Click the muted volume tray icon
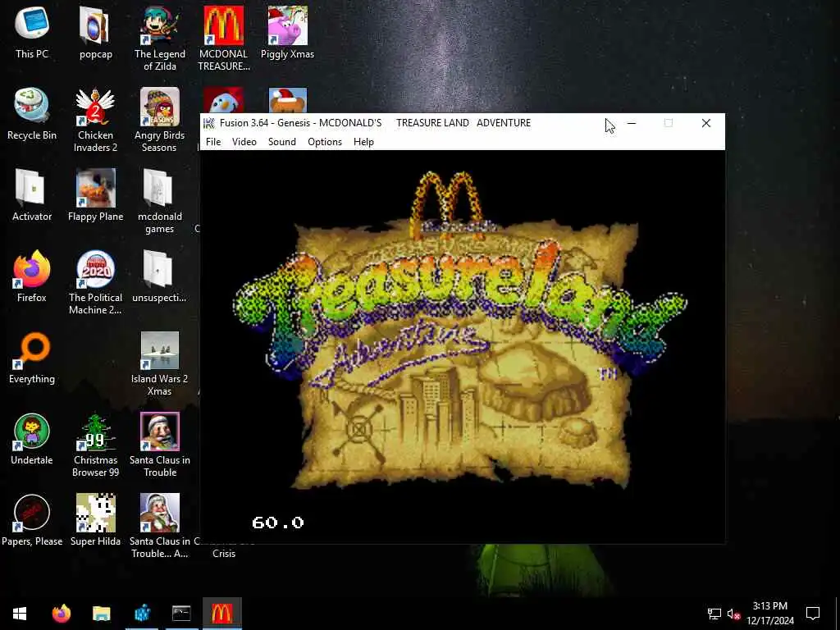The width and height of the screenshot is (840, 630). 734,614
